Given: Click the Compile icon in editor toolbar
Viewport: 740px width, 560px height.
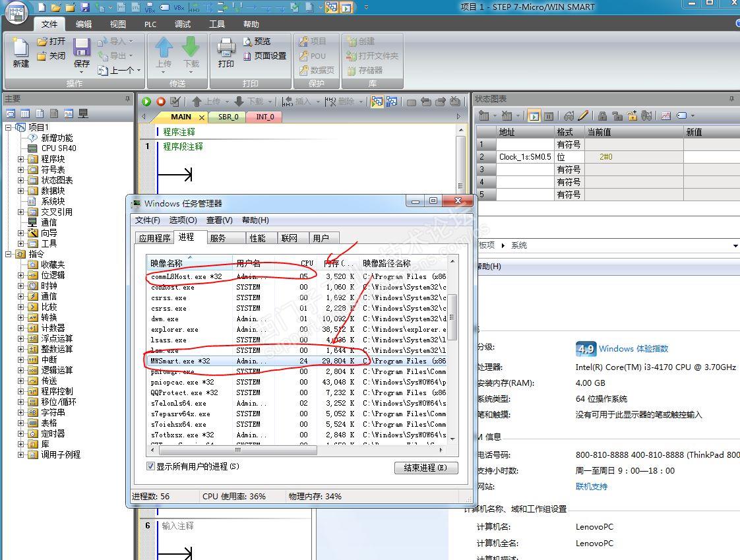Looking at the screenshot, I should (x=175, y=101).
